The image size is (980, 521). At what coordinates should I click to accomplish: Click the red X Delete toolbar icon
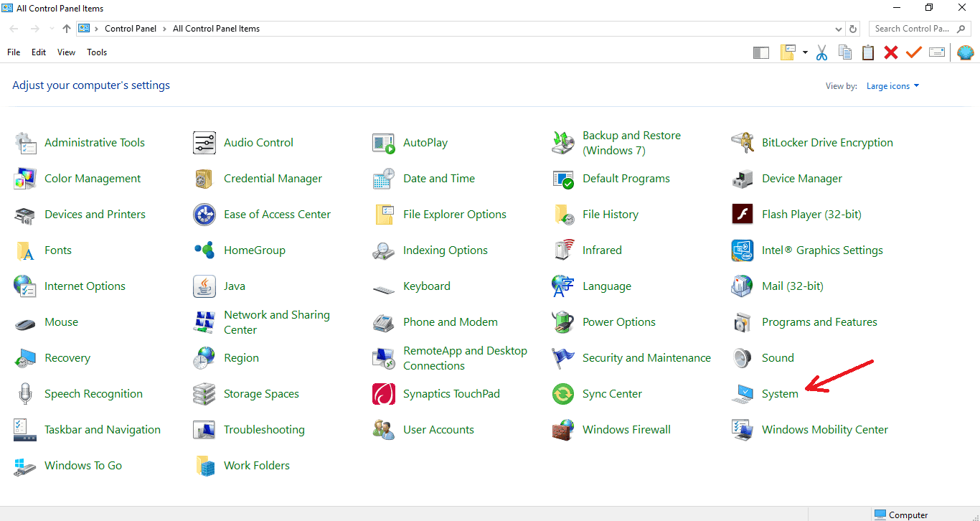pos(891,52)
